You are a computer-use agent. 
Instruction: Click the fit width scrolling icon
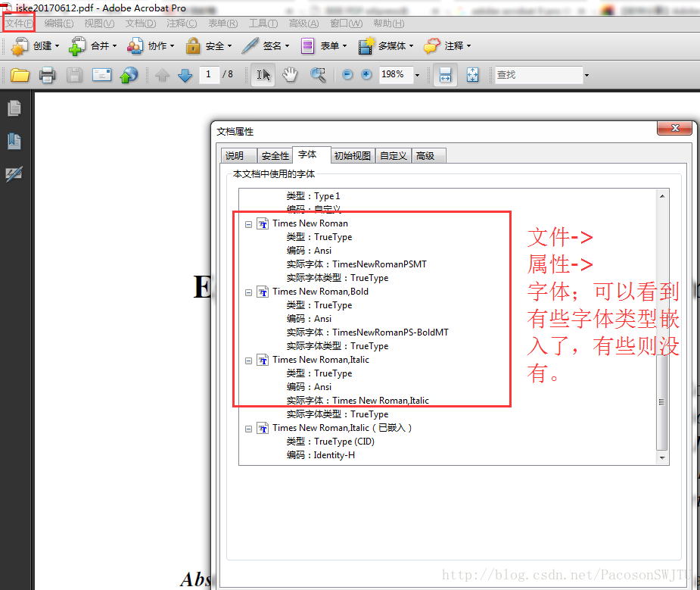(445, 74)
